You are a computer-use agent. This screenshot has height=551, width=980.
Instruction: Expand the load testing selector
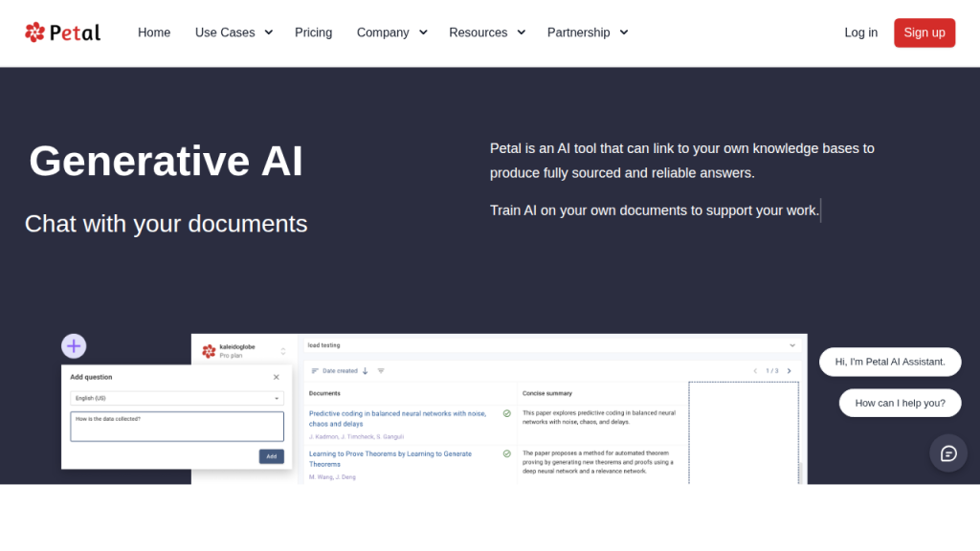791,345
